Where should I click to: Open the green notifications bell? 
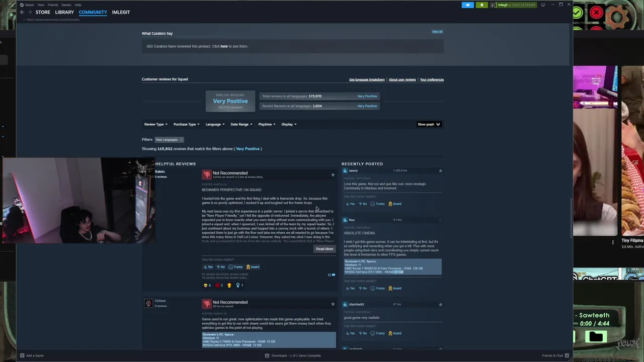pos(481,5)
